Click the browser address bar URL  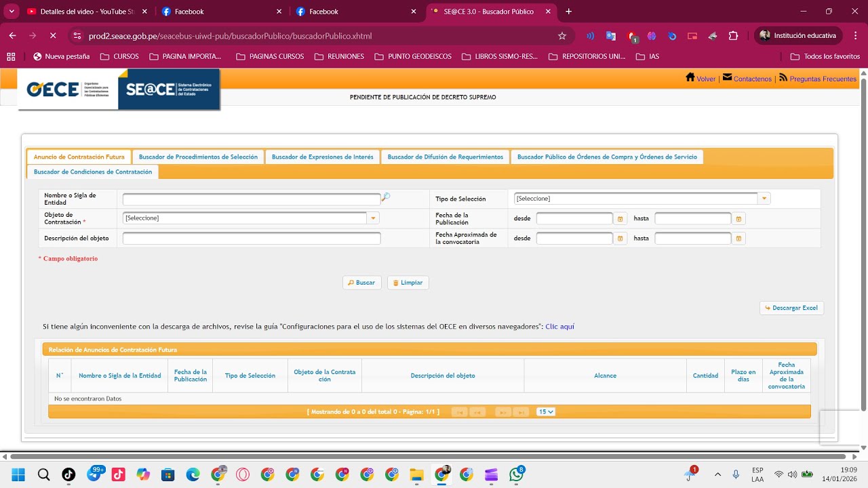point(231,36)
